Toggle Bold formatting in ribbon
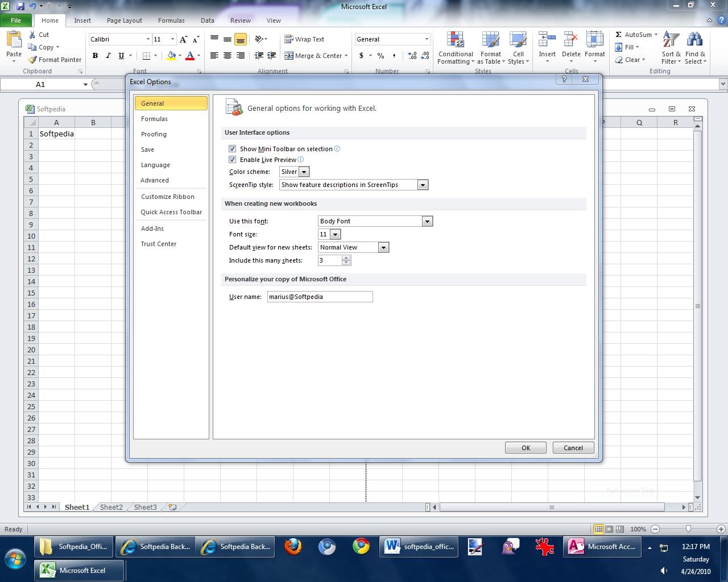 [x=95, y=56]
